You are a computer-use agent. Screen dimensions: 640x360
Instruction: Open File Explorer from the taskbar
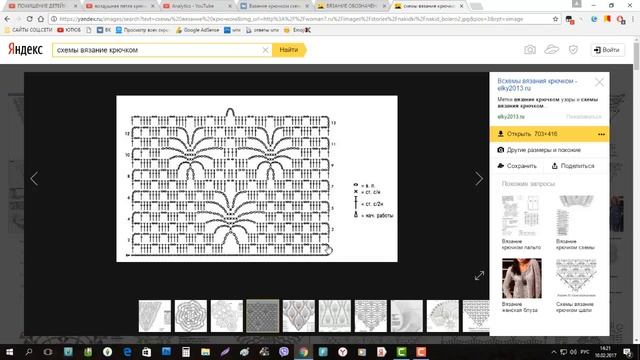click(205, 352)
